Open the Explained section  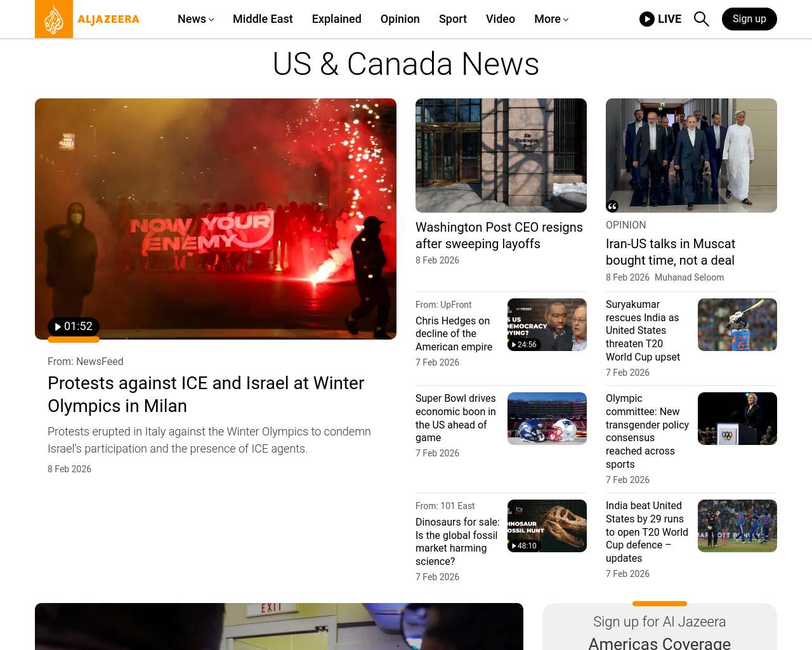point(337,19)
